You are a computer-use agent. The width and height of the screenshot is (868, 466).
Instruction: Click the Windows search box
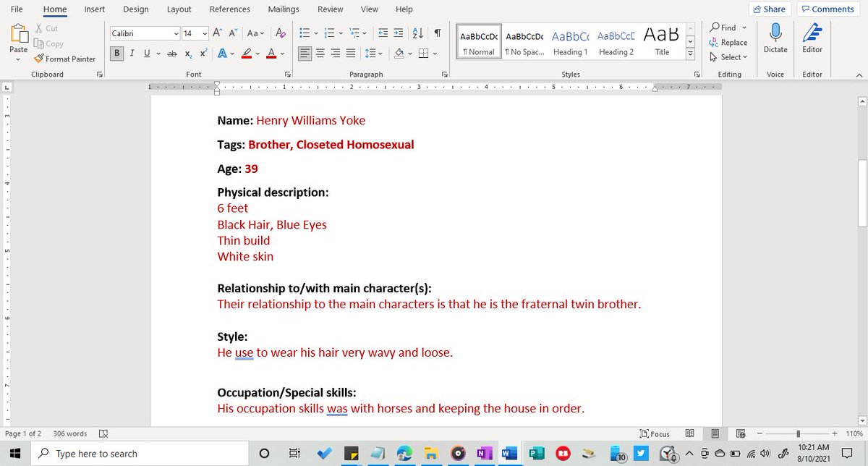(141, 454)
